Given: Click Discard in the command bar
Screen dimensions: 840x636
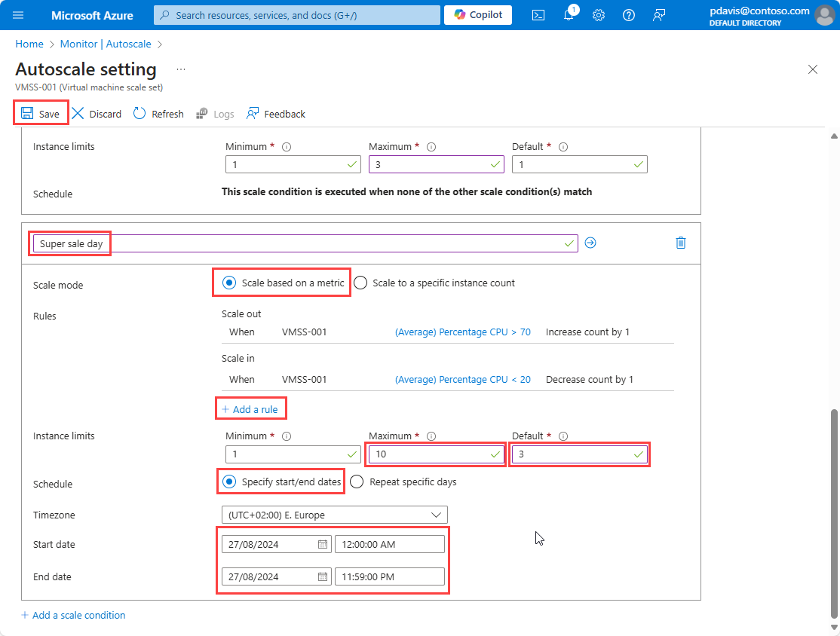Looking at the screenshot, I should (97, 114).
